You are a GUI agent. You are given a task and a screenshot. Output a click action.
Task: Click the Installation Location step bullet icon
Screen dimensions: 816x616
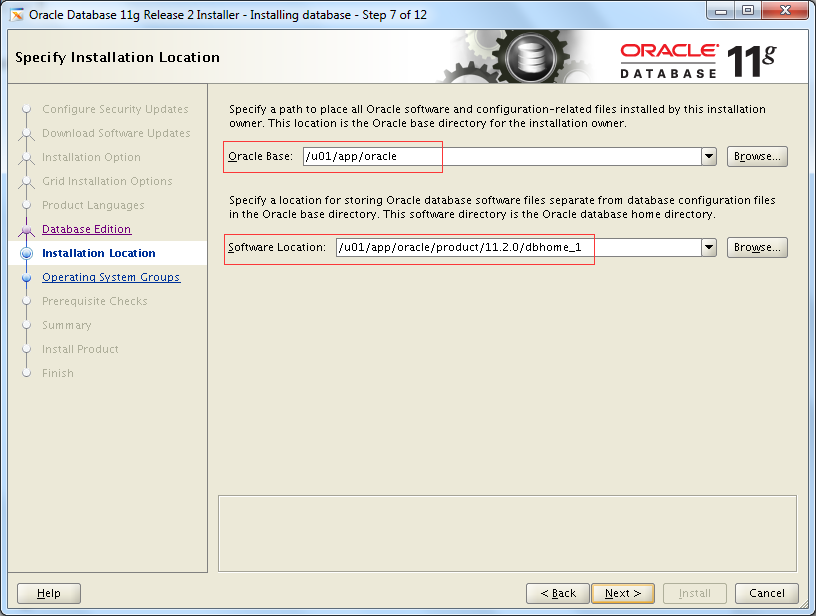pos(27,253)
